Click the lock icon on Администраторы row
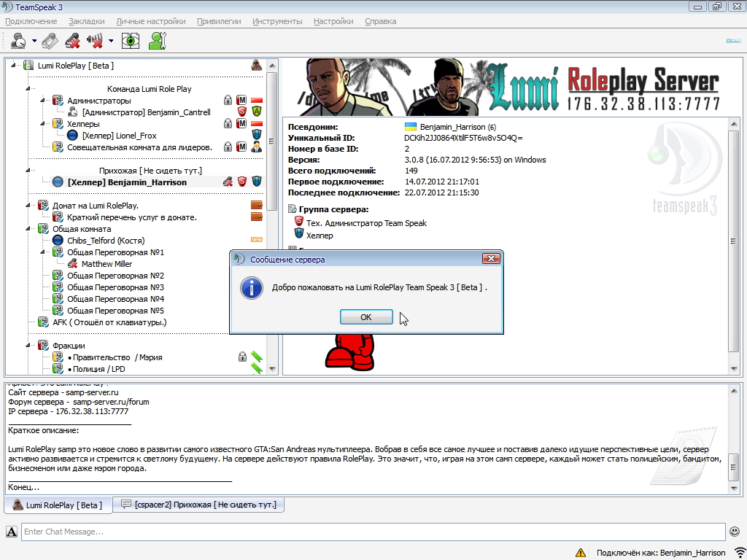 pos(228,100)
